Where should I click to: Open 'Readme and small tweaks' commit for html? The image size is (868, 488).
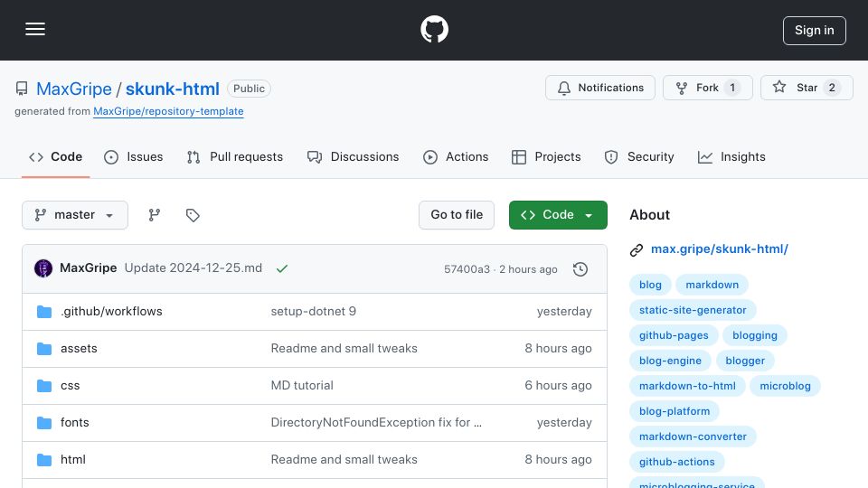[344, 460]
